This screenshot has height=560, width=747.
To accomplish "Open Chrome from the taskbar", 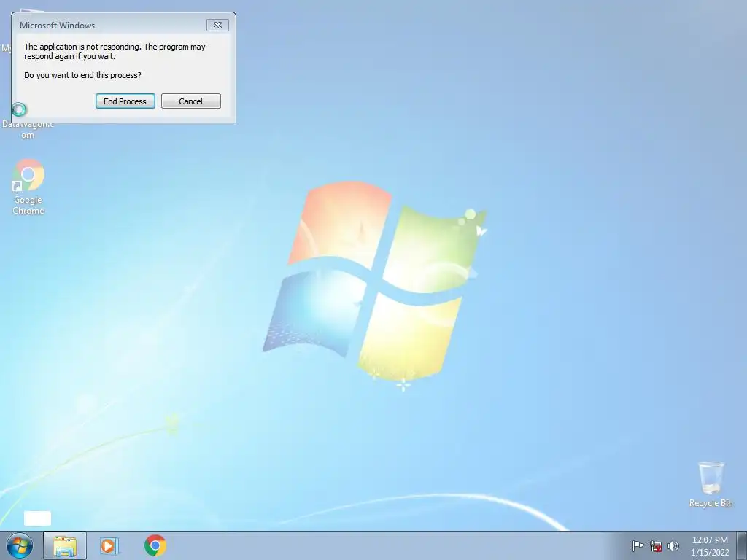I will [x=155, y=545].
